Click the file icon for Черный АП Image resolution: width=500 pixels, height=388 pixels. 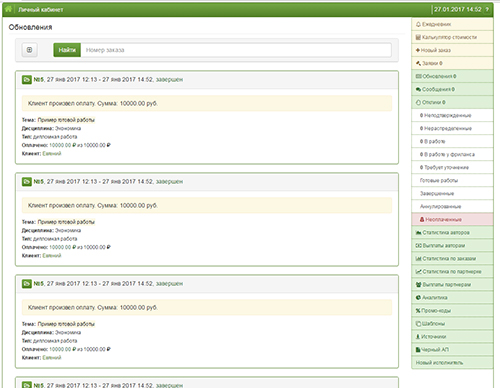coord(418,350)
